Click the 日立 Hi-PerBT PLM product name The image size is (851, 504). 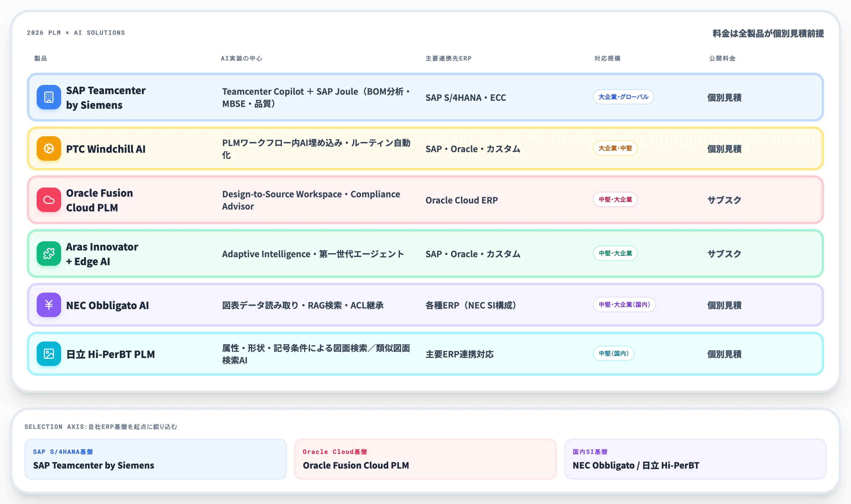click(x=110, y=354)
